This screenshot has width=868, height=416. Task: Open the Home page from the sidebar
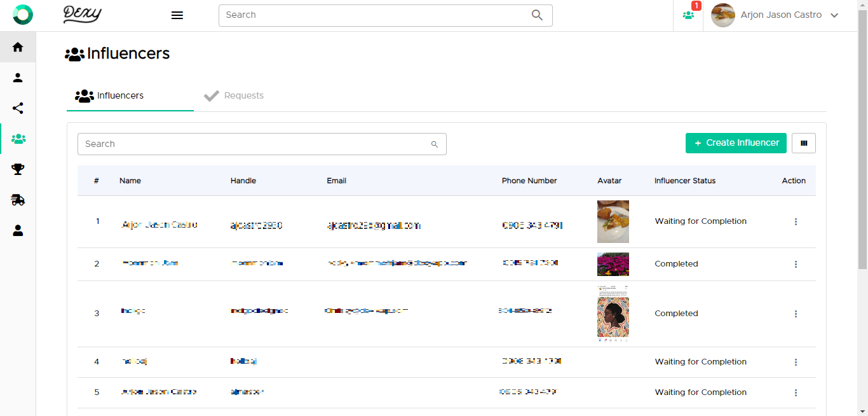pyautogui.click(x=18, y=47)
